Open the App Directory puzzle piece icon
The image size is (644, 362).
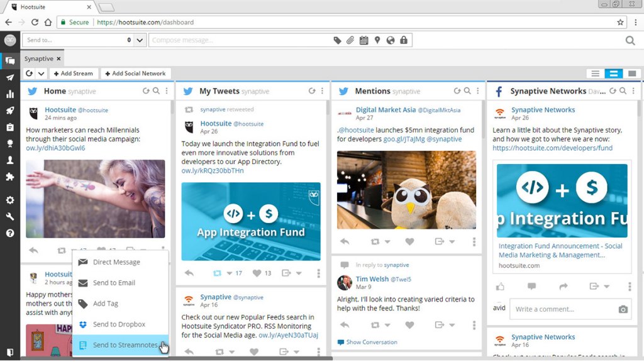pyautogui.click(x=9, y=178)
